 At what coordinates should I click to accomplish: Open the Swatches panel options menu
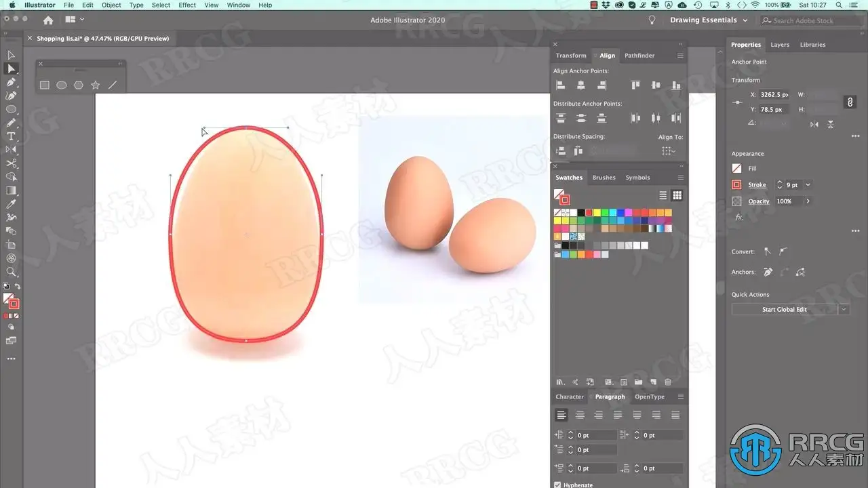[680, 178]
